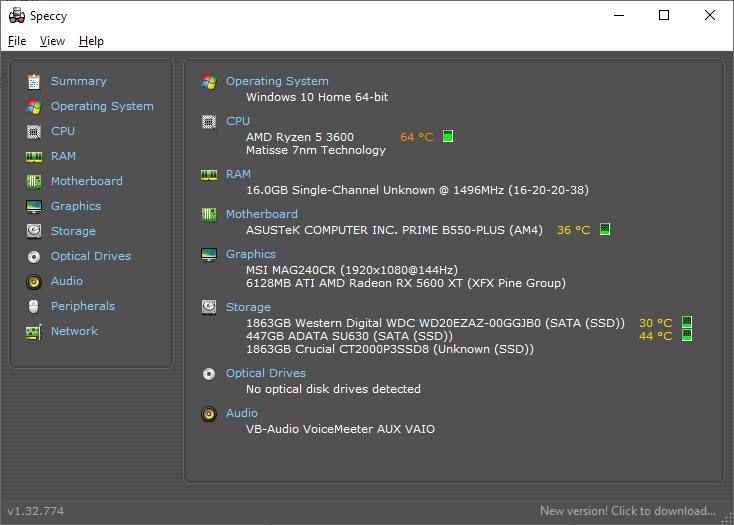The image size is (734, 525).
Task: Click the Audio speaker icon in main panel
Action: point(209,414)
